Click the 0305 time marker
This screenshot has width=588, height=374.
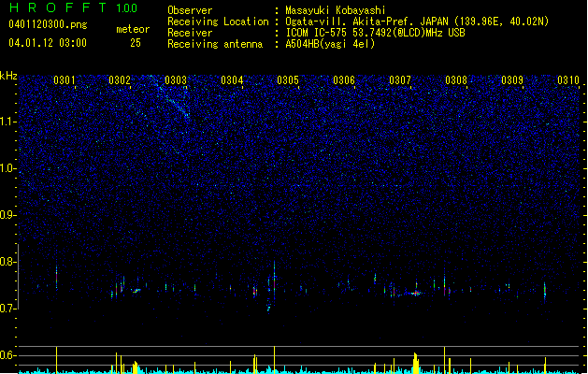288,80
